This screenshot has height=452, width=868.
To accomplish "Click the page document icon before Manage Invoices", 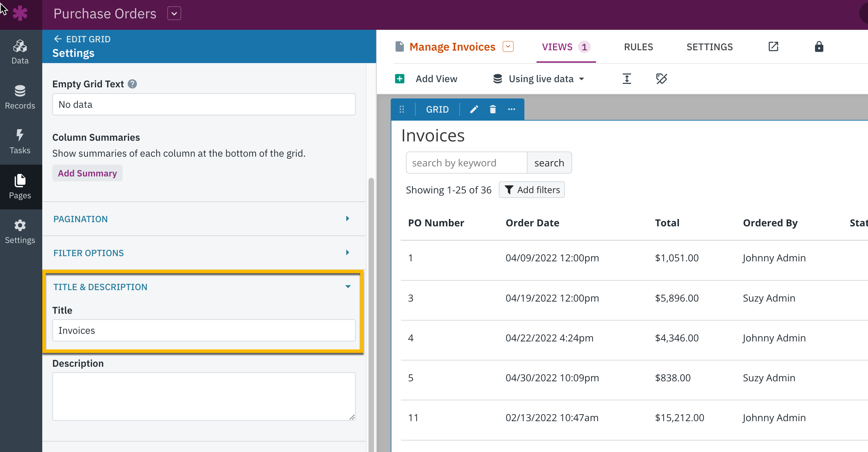I will tap(399, 46).
